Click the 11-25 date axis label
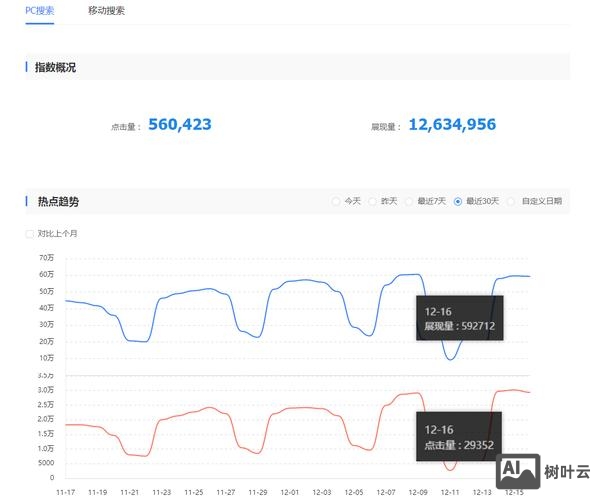This screenshot has height=500, width=598. click(x=194, y=492)
